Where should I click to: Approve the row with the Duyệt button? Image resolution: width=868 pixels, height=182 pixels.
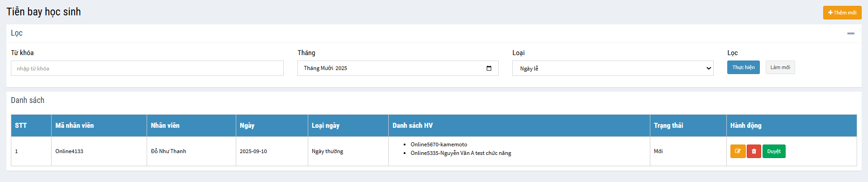773,151
